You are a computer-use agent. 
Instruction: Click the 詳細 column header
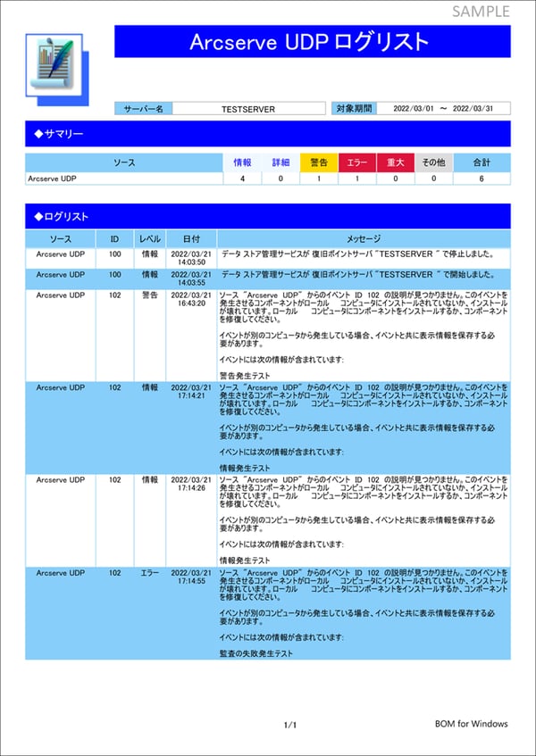pos(281,163)
